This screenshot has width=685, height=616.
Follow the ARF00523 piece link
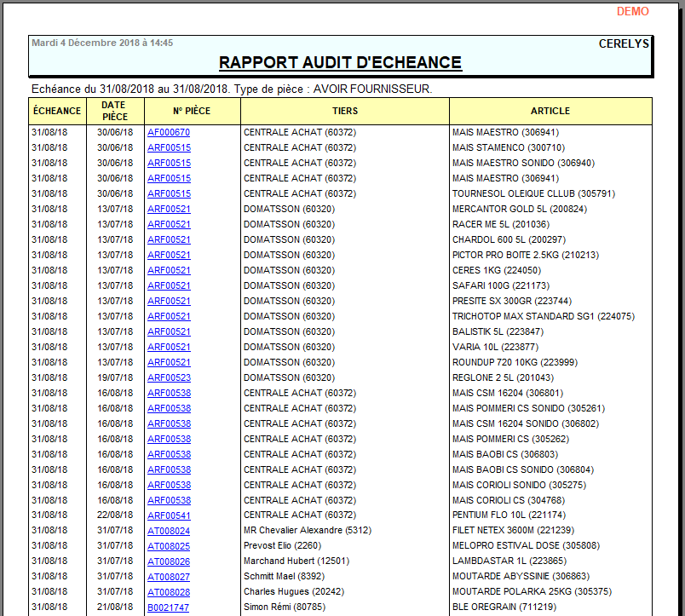169,377
